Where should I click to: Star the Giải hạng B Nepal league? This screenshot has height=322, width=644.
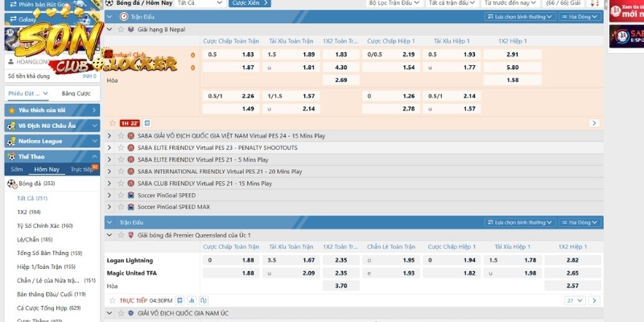[x=120, y=29]
